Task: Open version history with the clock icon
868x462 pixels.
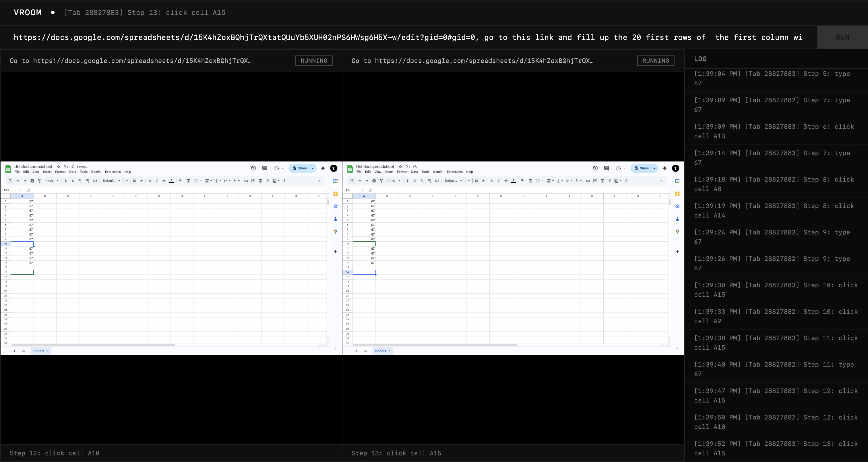Action: point(253,168)
